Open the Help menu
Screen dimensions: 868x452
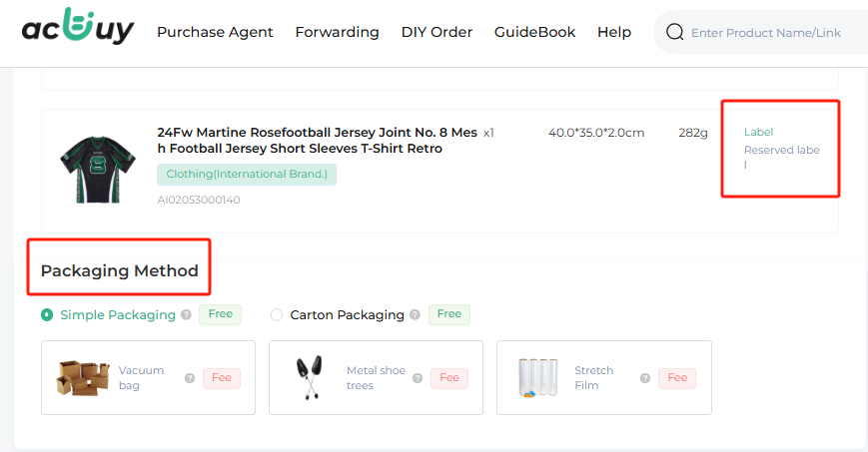(x=614, y=32)
